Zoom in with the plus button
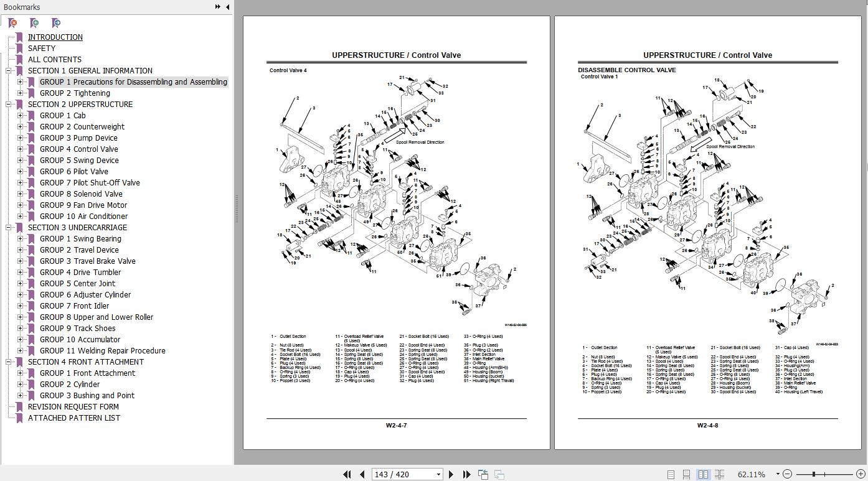Image resolution: width=868 pixels, height=481 pixels. click(861, 474)
